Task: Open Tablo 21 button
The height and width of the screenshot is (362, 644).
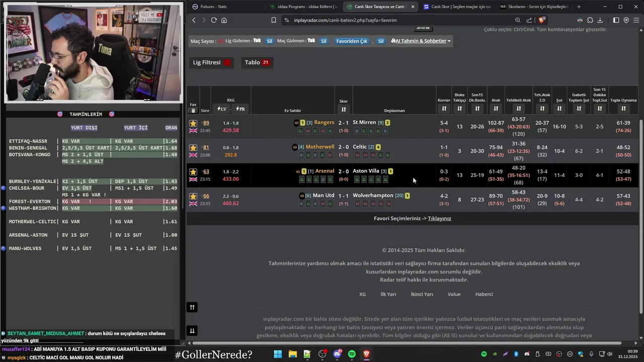Action: (x=257, y=62)
